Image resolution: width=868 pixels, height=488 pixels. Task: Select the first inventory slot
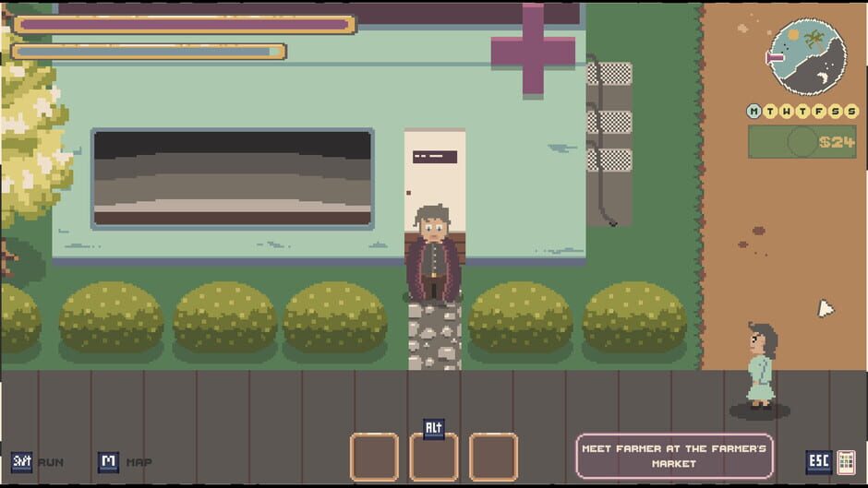coord(374,457)
